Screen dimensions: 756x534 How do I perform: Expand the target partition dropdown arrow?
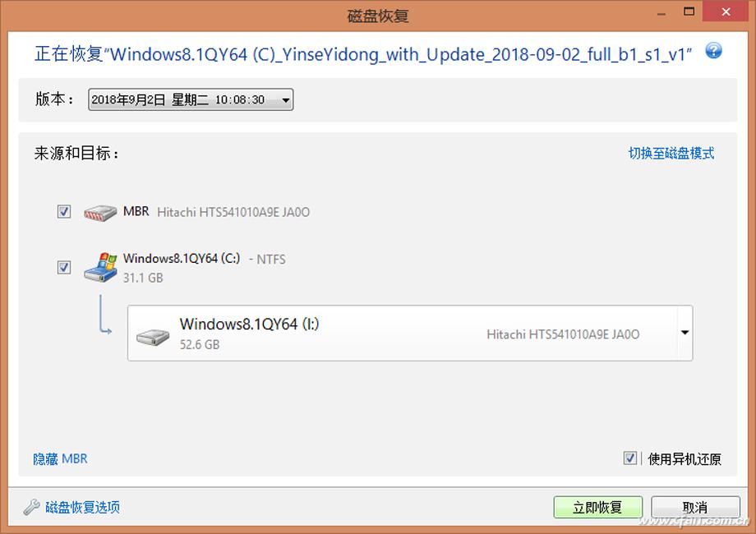point(685,333)
